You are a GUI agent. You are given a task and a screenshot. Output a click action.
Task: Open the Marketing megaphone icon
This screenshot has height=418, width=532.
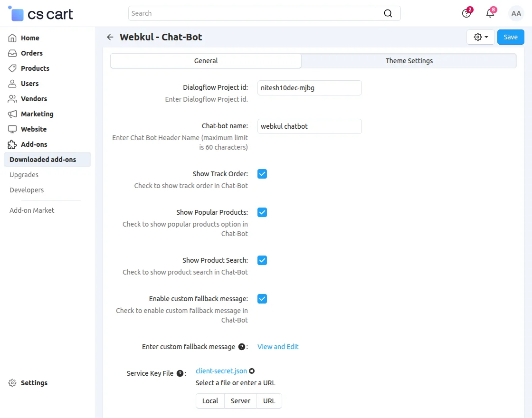click(12, 114)
